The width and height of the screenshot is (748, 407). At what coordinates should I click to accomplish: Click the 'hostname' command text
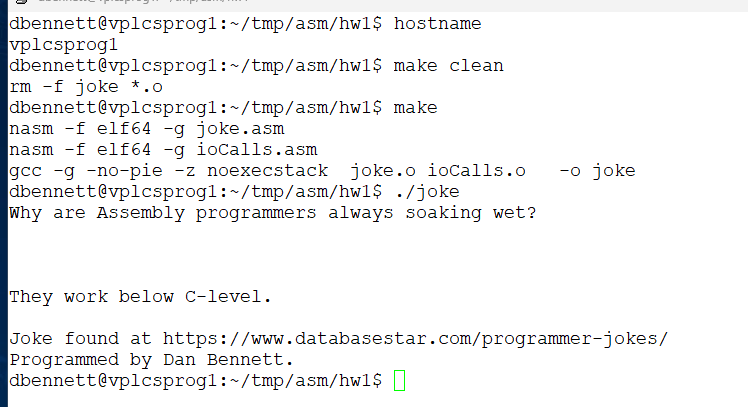coord(438,23)
